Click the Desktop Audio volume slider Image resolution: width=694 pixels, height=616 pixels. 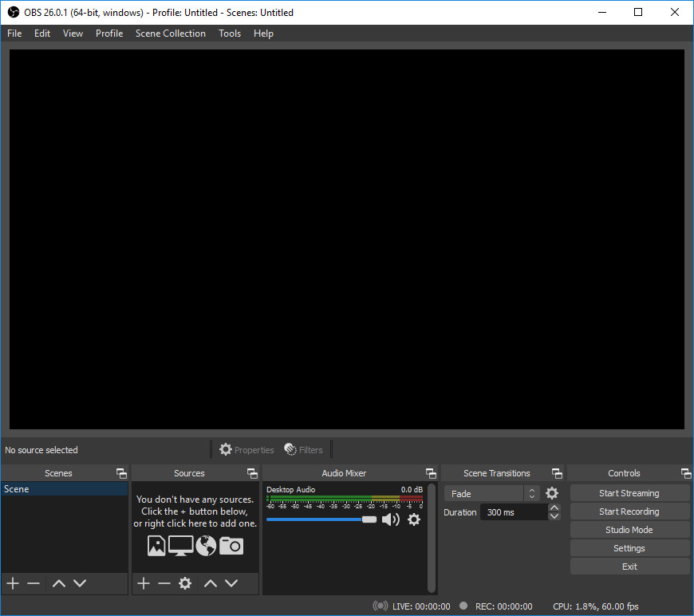tap(319, 519)
